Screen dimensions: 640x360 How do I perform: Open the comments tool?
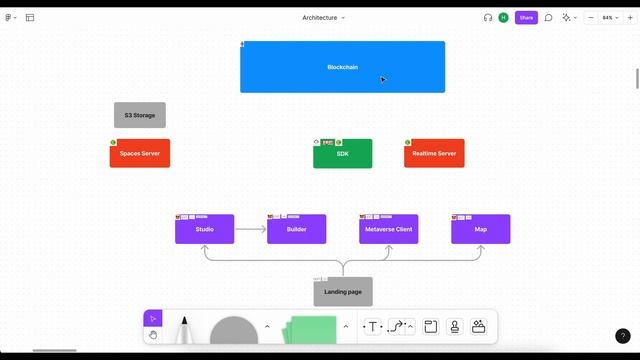coord(549,18)
